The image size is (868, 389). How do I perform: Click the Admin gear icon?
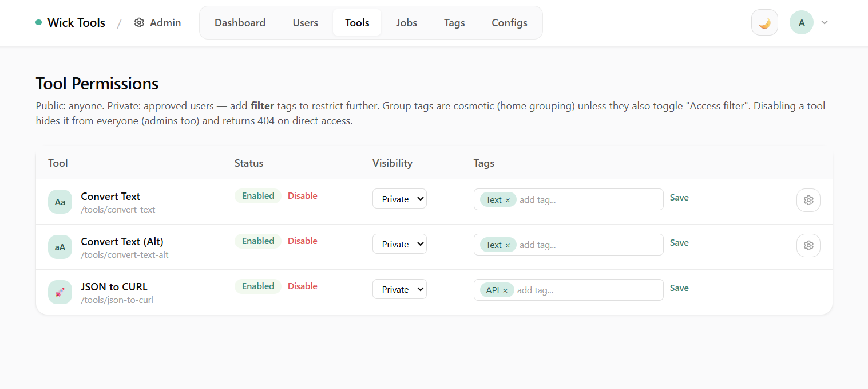point(138,22)
